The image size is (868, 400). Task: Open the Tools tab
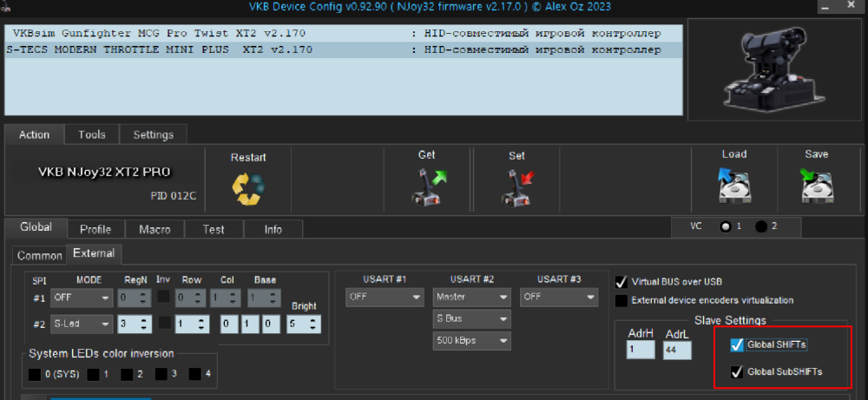[91, 134]
